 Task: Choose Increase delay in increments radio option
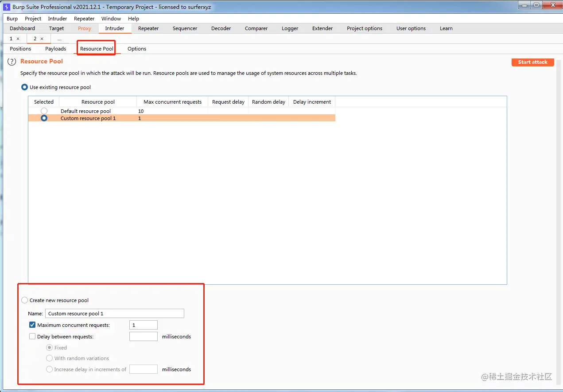[50, 369]
